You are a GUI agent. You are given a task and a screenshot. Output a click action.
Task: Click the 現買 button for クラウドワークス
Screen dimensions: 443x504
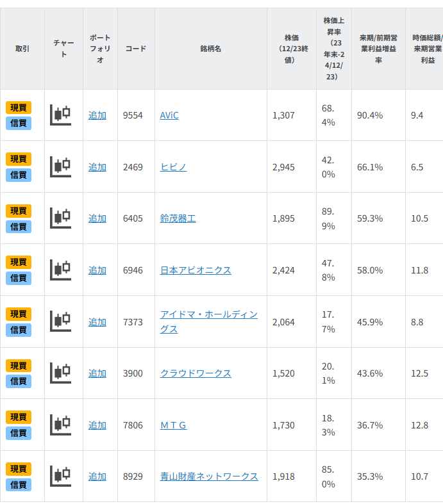pyautogui.click(x=19, y=366)
